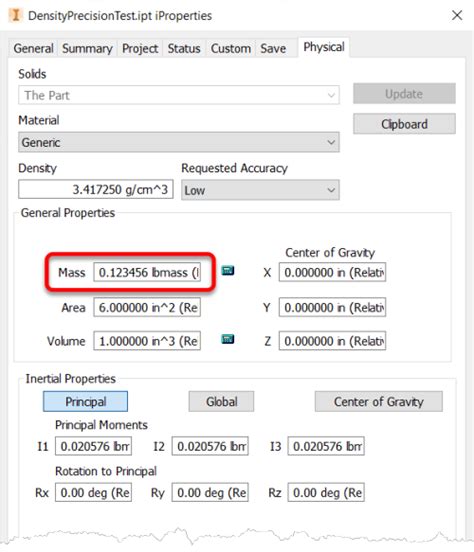
Task: Close the iProperties dialog
Action: (x=457, y=15)
